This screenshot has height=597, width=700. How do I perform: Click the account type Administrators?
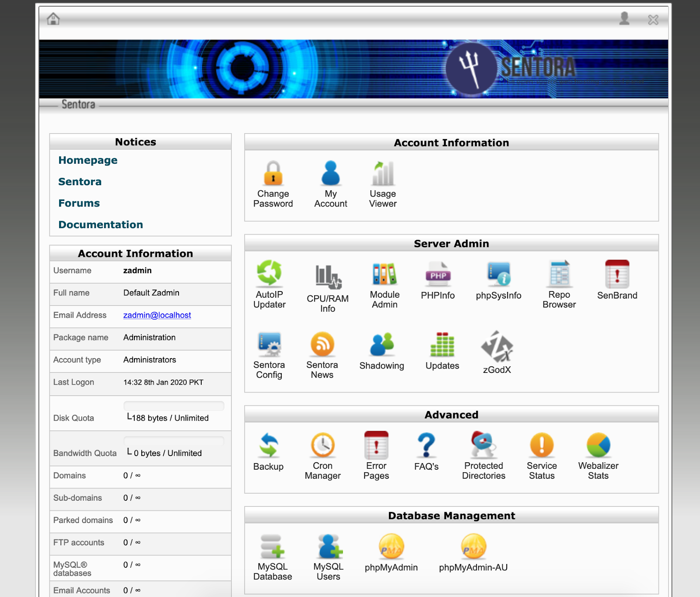click(x=150, y=360)
